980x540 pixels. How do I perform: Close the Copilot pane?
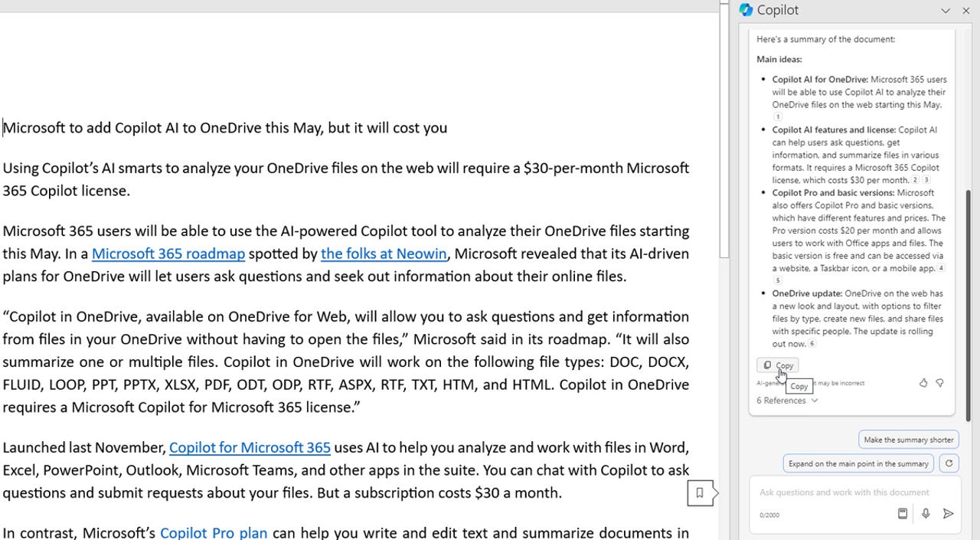[965, 11]
